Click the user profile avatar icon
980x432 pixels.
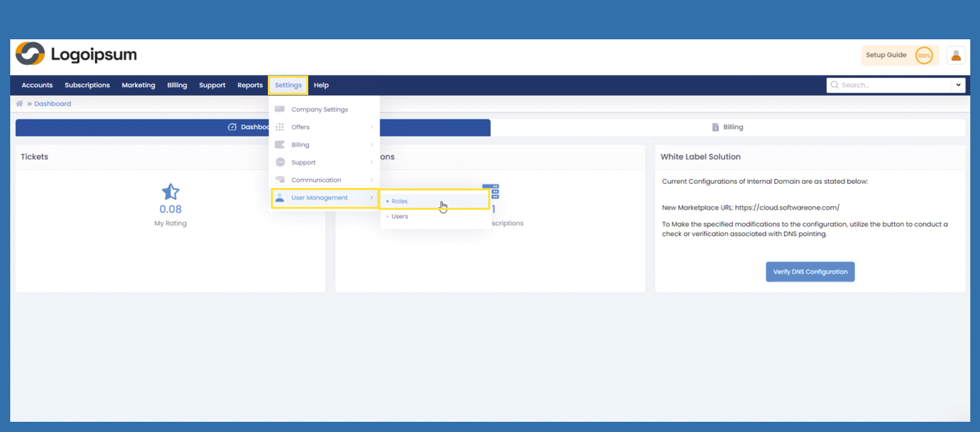955,55
